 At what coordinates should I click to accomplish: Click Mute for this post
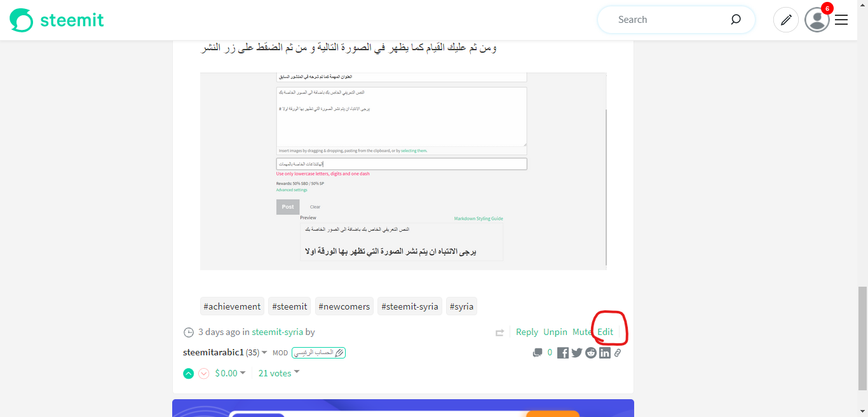pyautogui.click(x=582, y=332)
